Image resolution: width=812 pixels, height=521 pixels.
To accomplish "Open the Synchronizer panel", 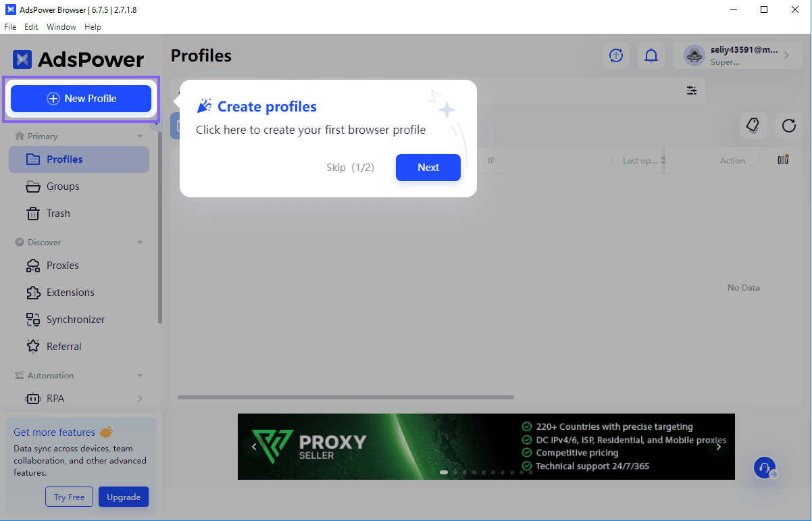I will point(75,319).
